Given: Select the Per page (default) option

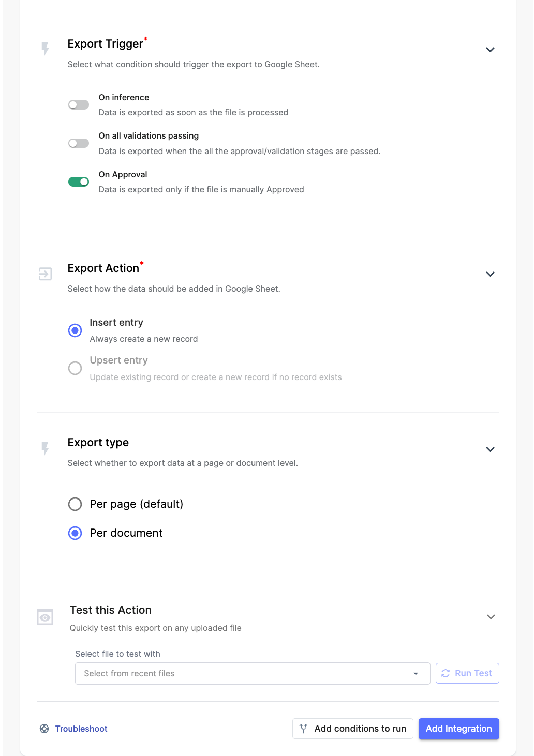Looking at the screenshot, I should point(75,504).
